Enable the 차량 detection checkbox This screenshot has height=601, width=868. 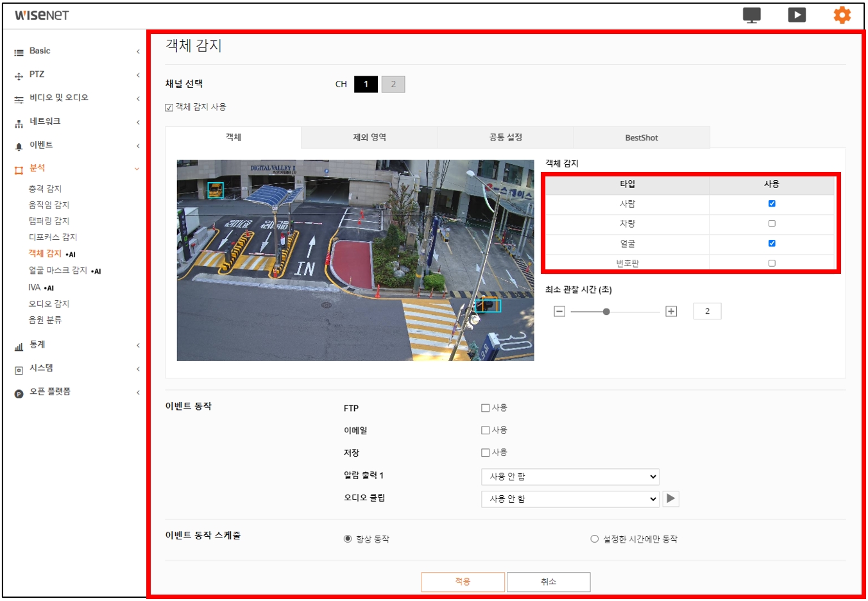tap(772, 224)
